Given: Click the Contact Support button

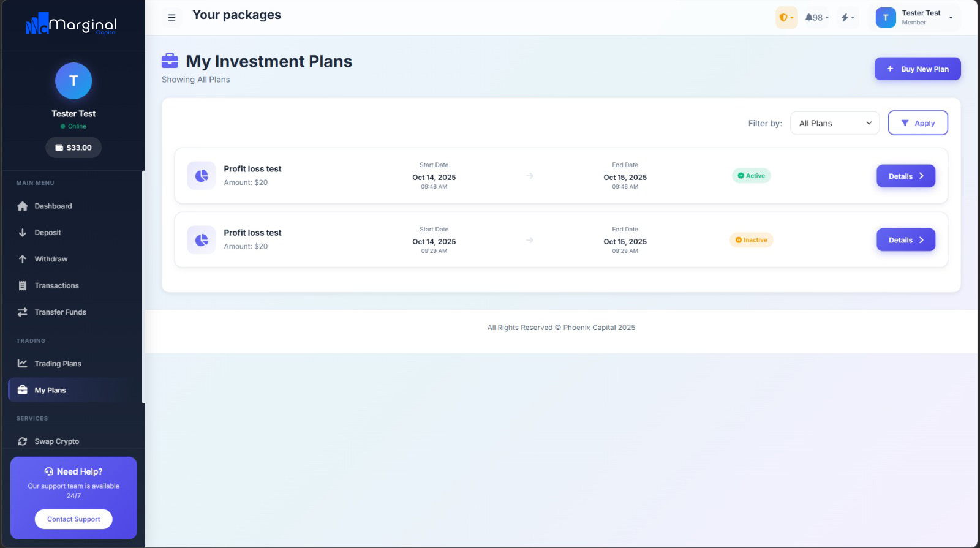Looking at the screenshot, I should 73,519.
